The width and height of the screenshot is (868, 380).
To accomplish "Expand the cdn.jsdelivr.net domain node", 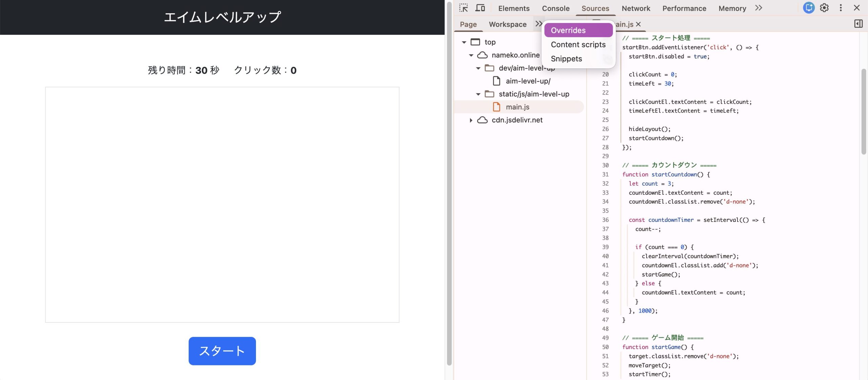I will [x=471, y=120].
